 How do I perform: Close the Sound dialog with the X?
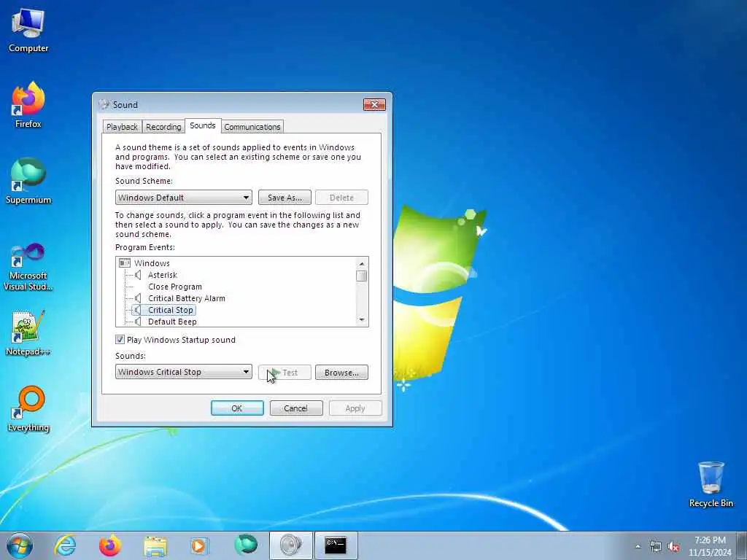(x=374, y=104)
